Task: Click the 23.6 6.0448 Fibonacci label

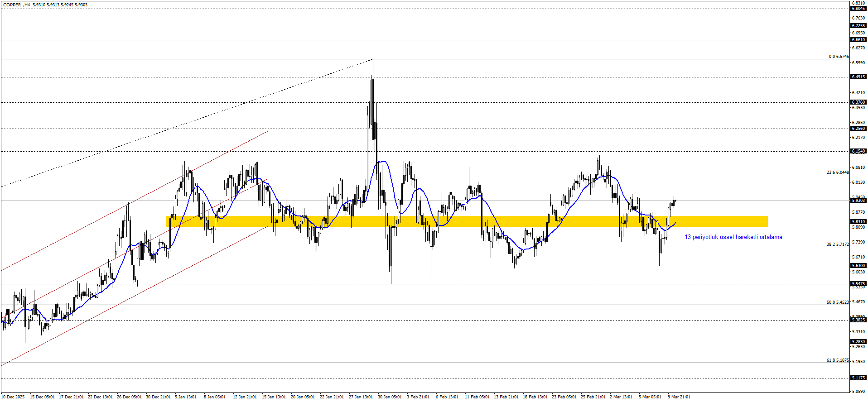Action: (x=838, y=172)
